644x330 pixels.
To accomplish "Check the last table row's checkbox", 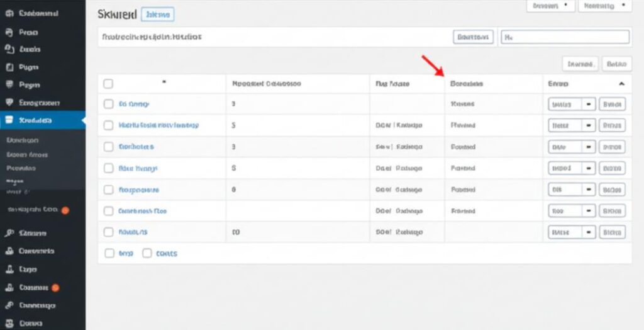I will [108, 232].
